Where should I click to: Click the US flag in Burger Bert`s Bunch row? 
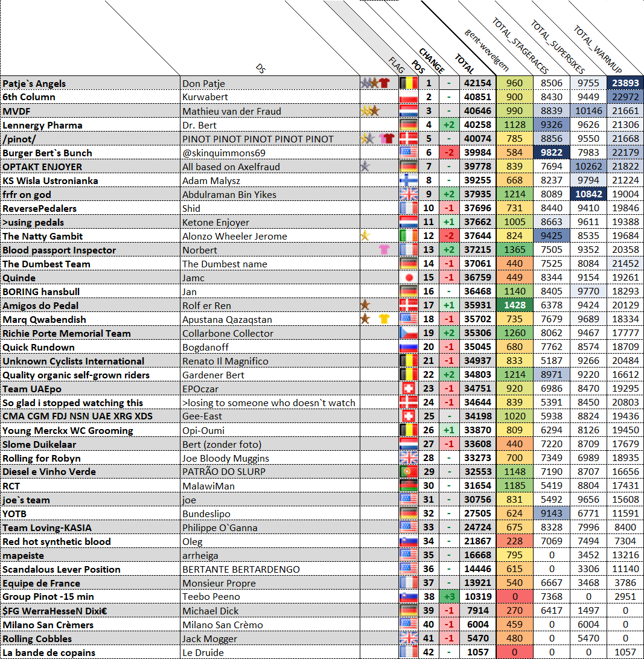409,152
